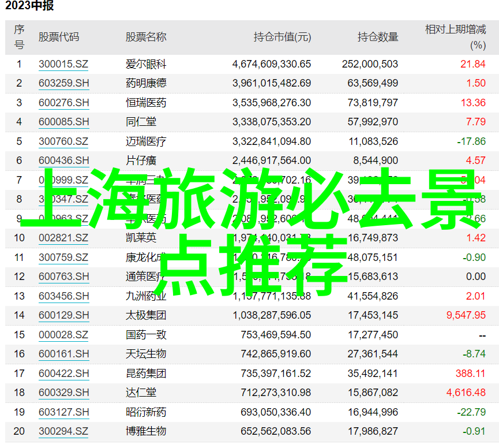Image resolution: width=499 pixels, height=448 pixels.
Task: Open stock code link 600422.SH
Action: coord(63,374)
